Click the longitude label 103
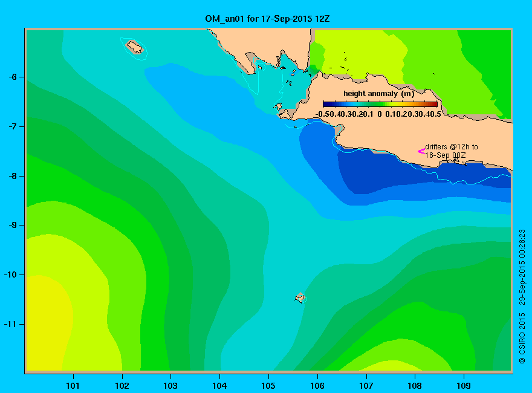 tap(170, 386)
